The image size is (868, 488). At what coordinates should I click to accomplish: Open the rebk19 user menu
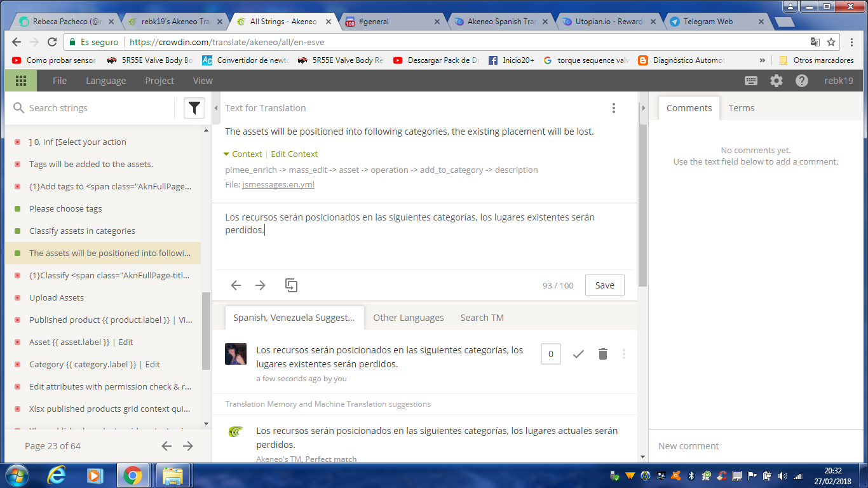click(x=839, y=81)
